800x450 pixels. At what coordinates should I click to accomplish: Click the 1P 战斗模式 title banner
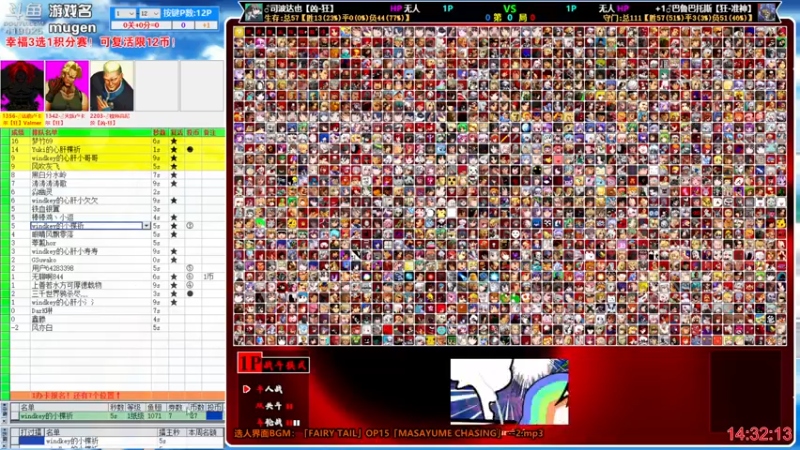tap(273, 363)
